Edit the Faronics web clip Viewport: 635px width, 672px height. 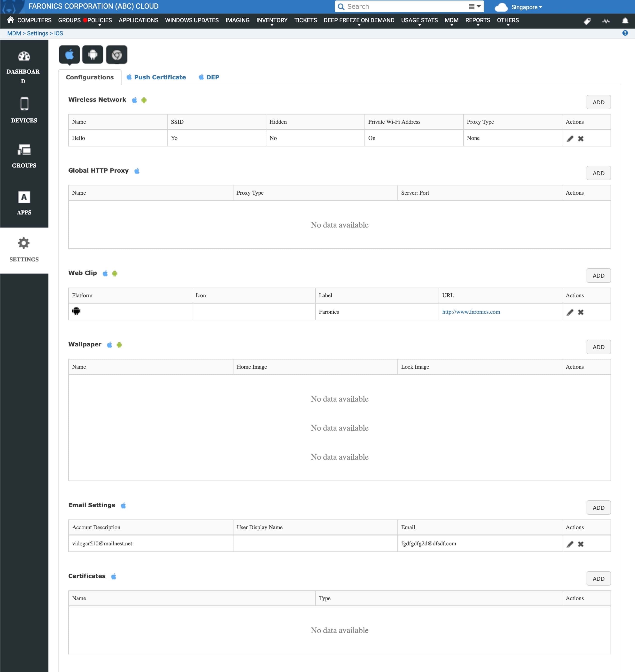[570, 312]
